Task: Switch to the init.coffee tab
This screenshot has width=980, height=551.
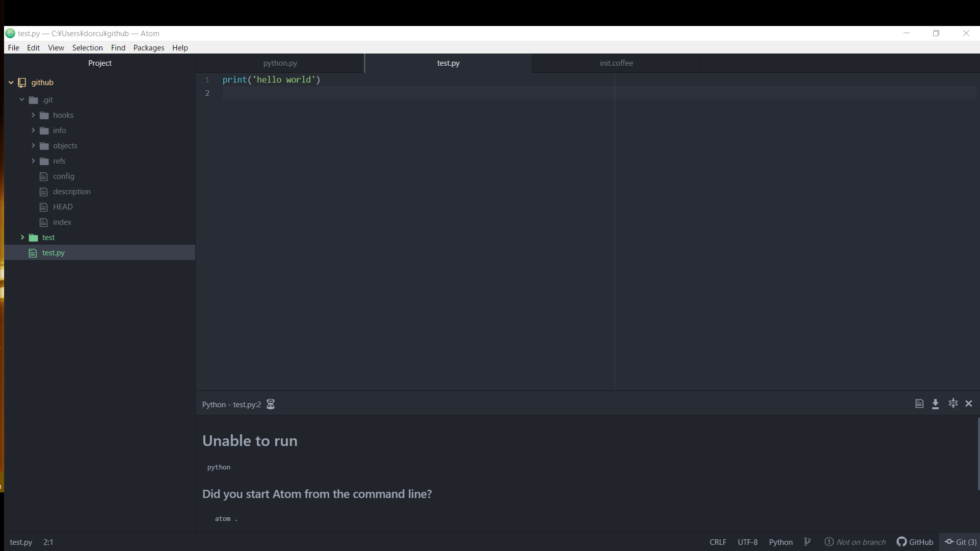Action: [x=616, y=63]
